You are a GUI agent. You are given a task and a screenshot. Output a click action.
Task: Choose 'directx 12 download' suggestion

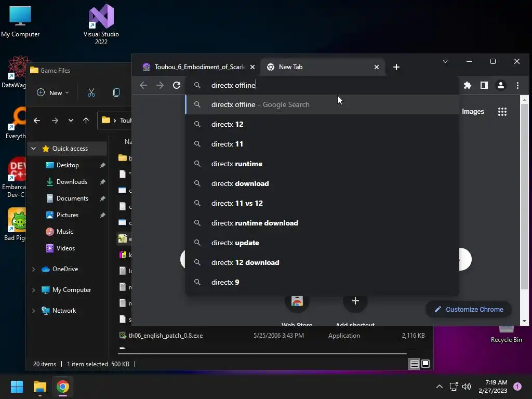[322, 262]
